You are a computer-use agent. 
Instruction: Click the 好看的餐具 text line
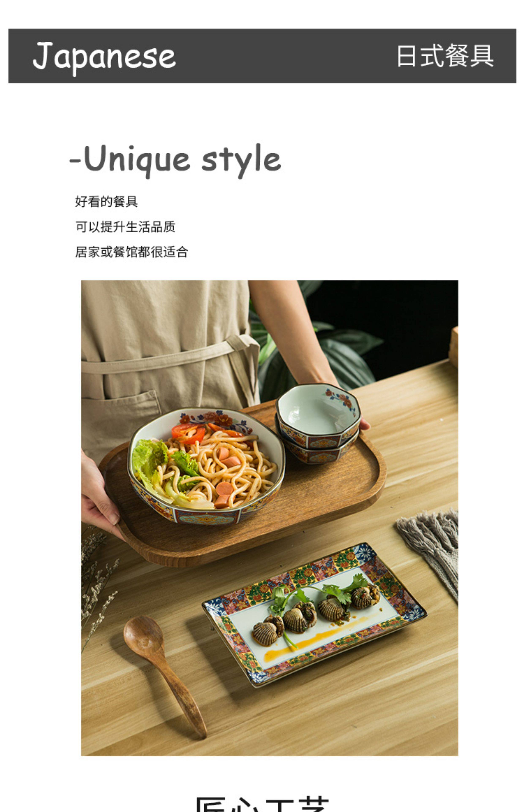click(106, 202)
